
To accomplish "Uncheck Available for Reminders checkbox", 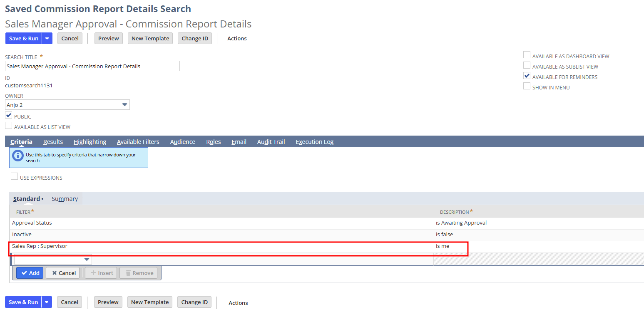I will 527,76.
